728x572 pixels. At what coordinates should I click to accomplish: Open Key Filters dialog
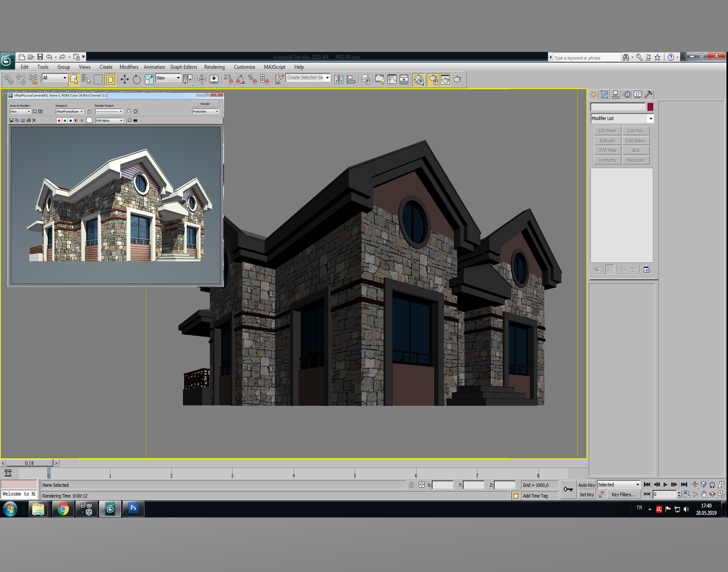[x=623, y=495]
